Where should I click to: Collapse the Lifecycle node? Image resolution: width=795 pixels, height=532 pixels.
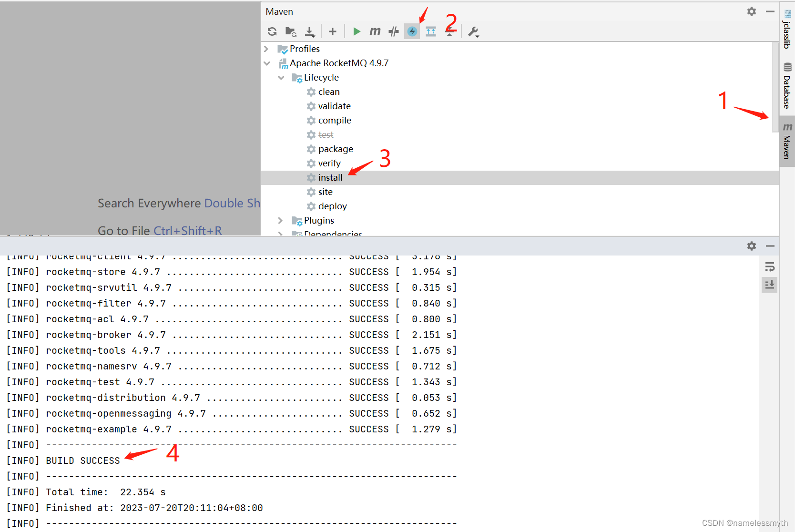pyautogui.click(x=281, y=78)
